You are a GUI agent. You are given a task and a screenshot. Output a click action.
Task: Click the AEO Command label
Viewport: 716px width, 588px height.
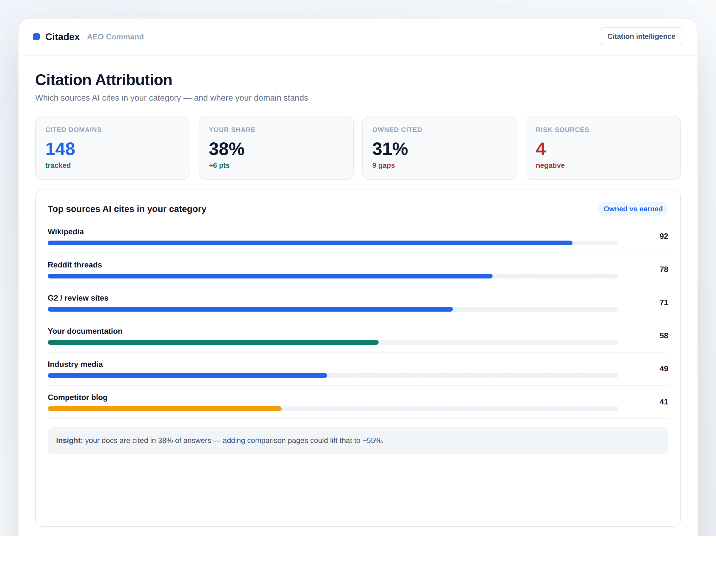[x=115, y=37]
